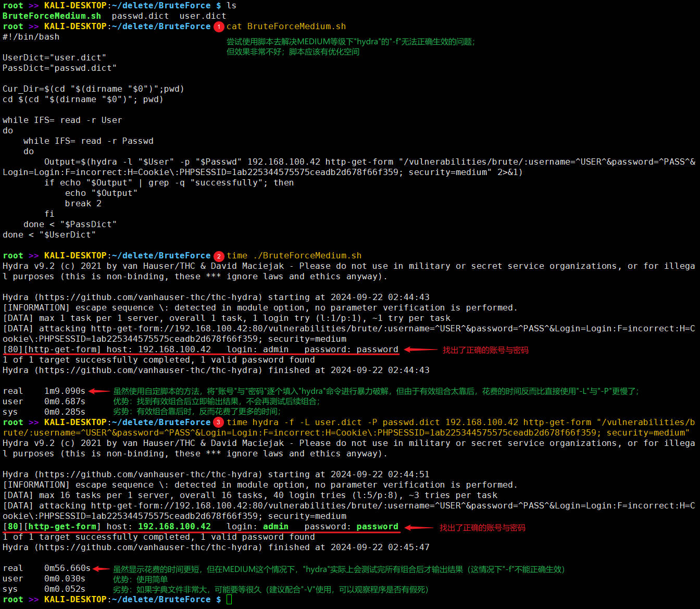This screenshot has height=609, width=700.
Task: Click the '#!/bin/bash' shebang line
Action: point(31,36)
